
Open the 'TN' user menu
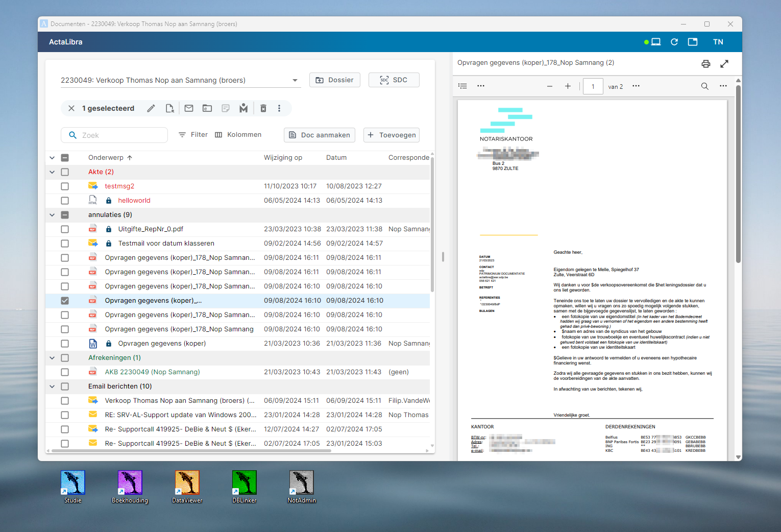click(x=718, y=42)
